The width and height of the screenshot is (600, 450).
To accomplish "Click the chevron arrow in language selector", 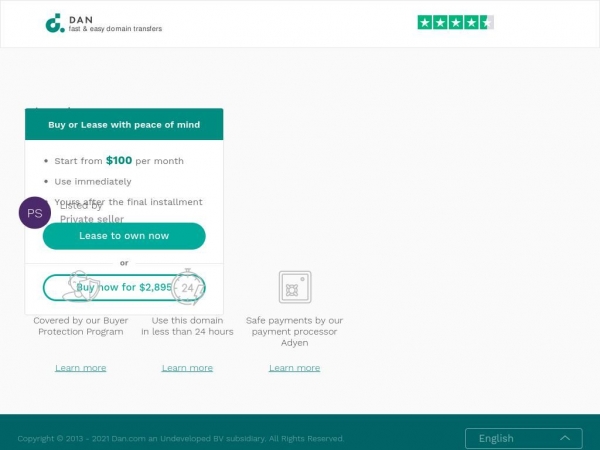I will [565, 438].
